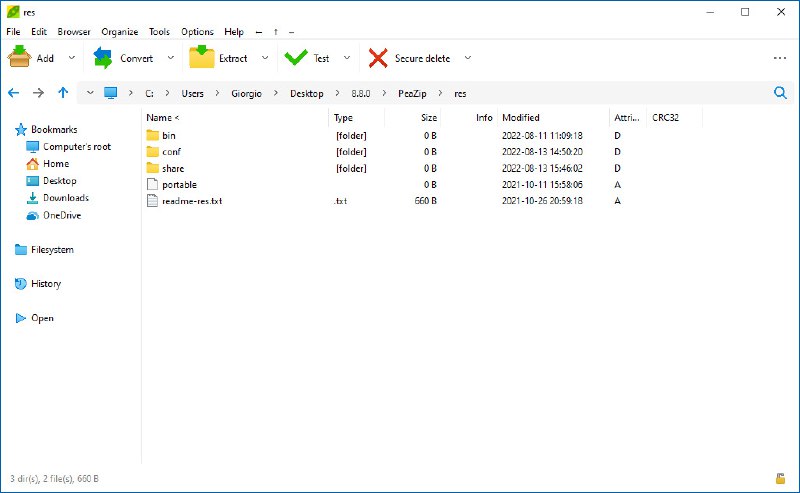800x493 pixels.
Task: Click the 2021-10-11 15:58:06 modified date
Action: 542,184
